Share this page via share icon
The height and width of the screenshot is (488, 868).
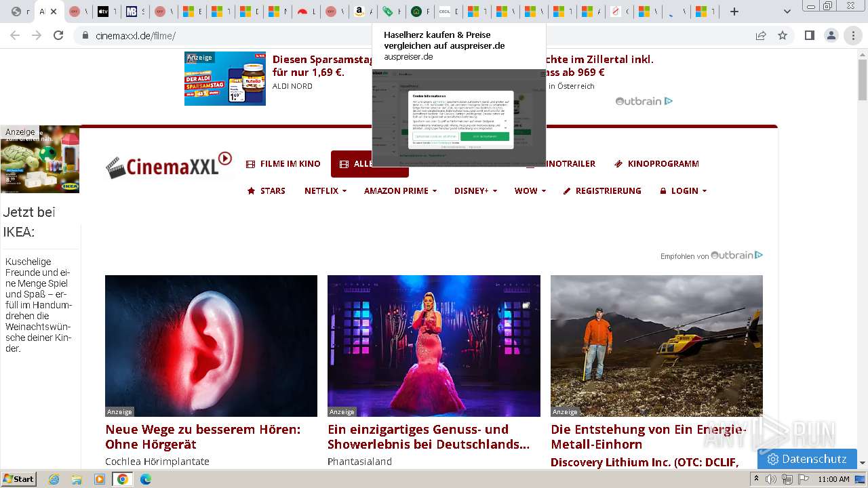click(x=761, y=35)
